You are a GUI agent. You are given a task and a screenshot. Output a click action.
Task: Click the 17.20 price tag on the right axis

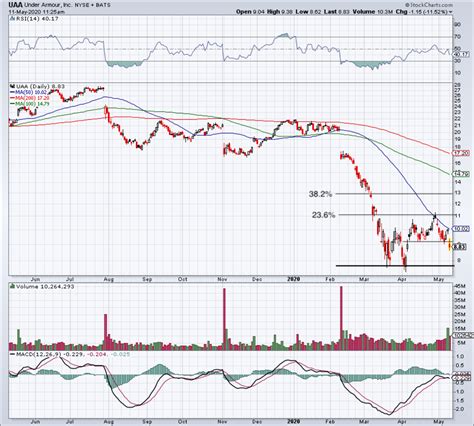(461, 153)
